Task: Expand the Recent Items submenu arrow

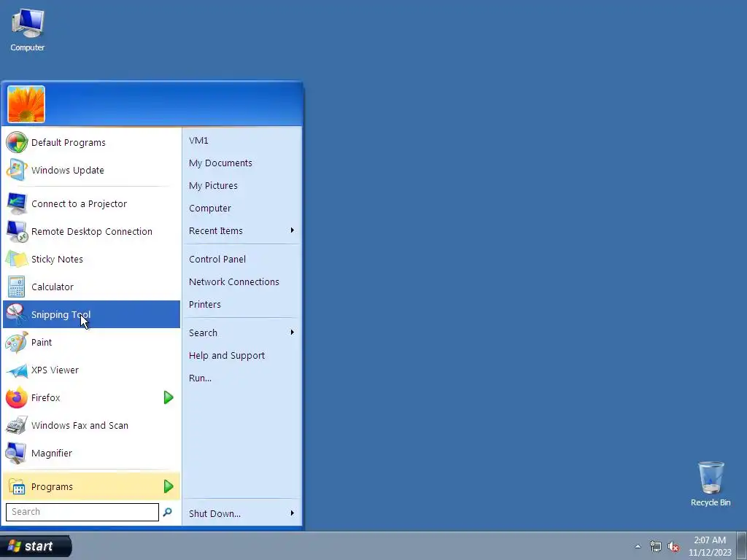Action: 292,230
